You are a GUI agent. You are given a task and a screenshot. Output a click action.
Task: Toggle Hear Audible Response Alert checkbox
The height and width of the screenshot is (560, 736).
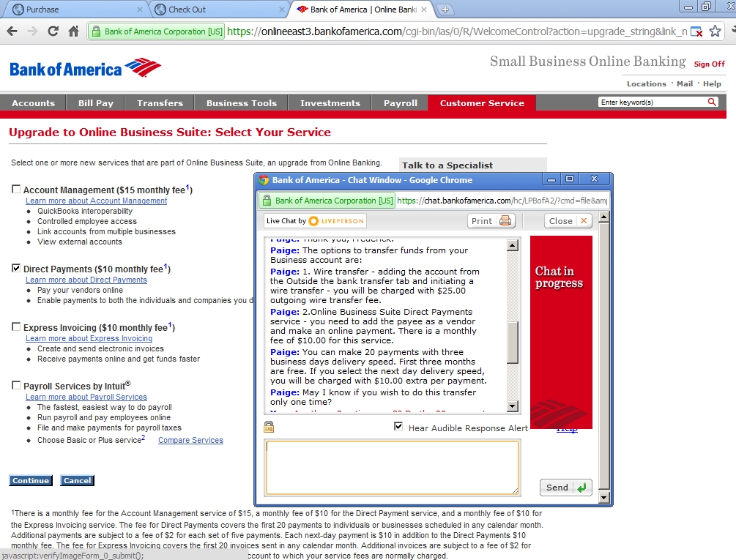(398, 426)
